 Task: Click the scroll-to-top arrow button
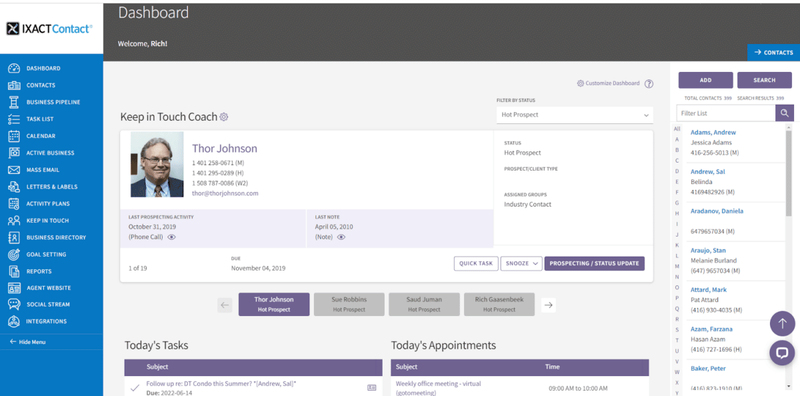click(x=782, y=324)
